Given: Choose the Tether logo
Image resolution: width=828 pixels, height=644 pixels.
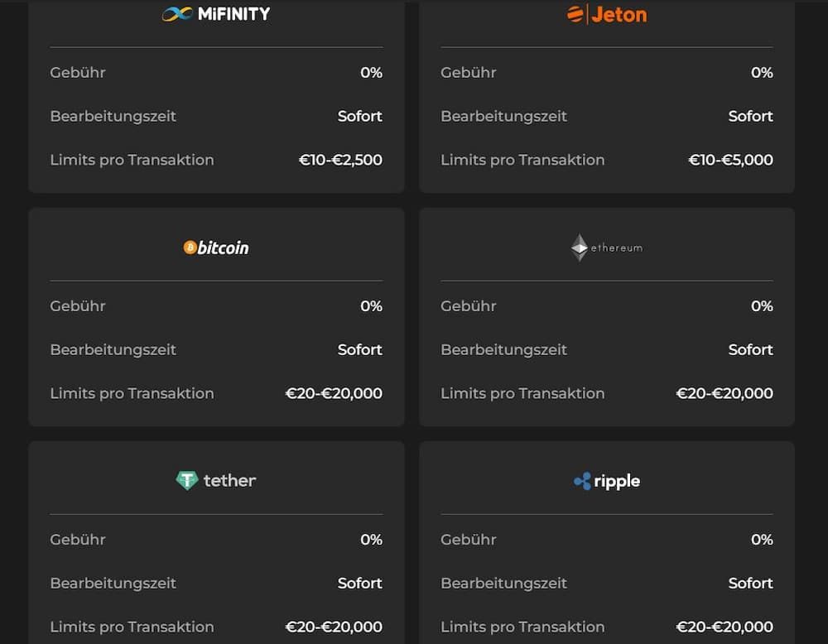Looking at the screenshot, I should point(216,481).
